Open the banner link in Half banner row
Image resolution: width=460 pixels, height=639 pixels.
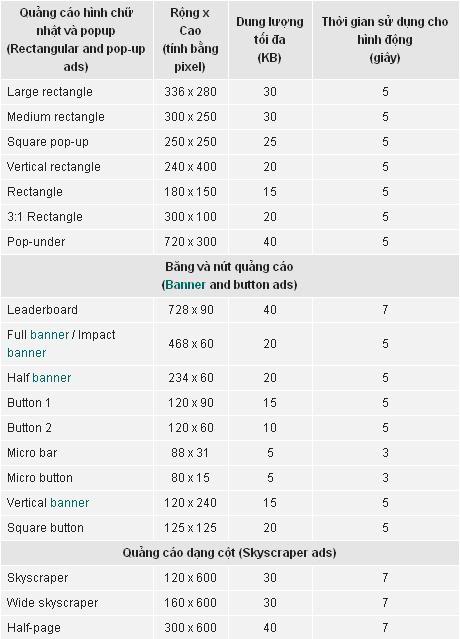tap(51, 378)
